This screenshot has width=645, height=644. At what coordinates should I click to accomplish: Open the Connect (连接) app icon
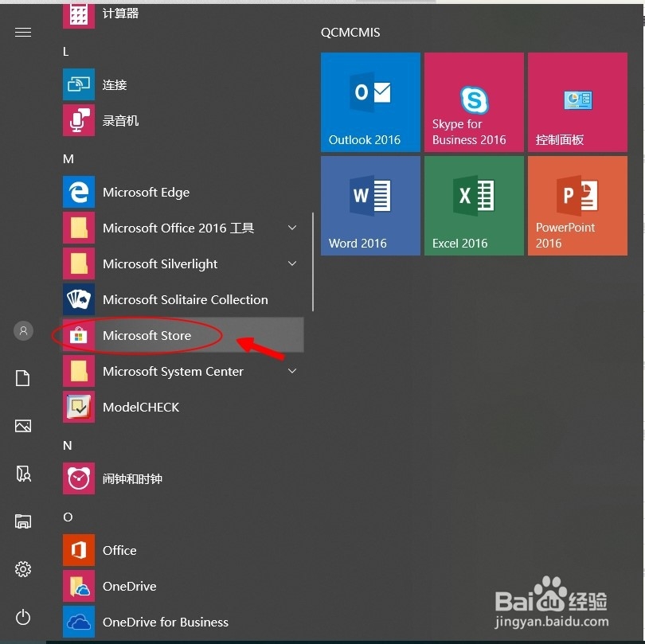coord(79,84)
